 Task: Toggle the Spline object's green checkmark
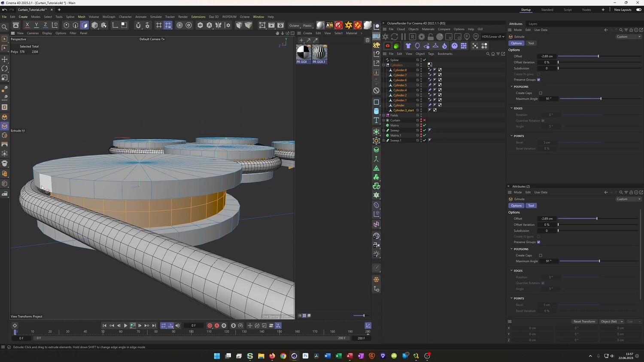coord(425,60)
